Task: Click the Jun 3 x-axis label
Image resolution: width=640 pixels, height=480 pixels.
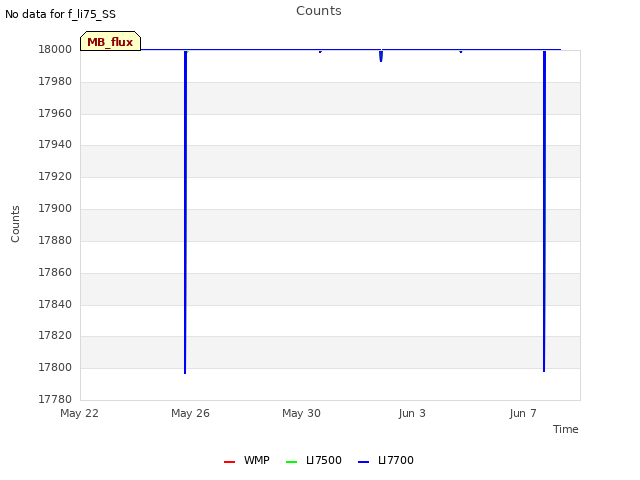Action: pos(412,413)
